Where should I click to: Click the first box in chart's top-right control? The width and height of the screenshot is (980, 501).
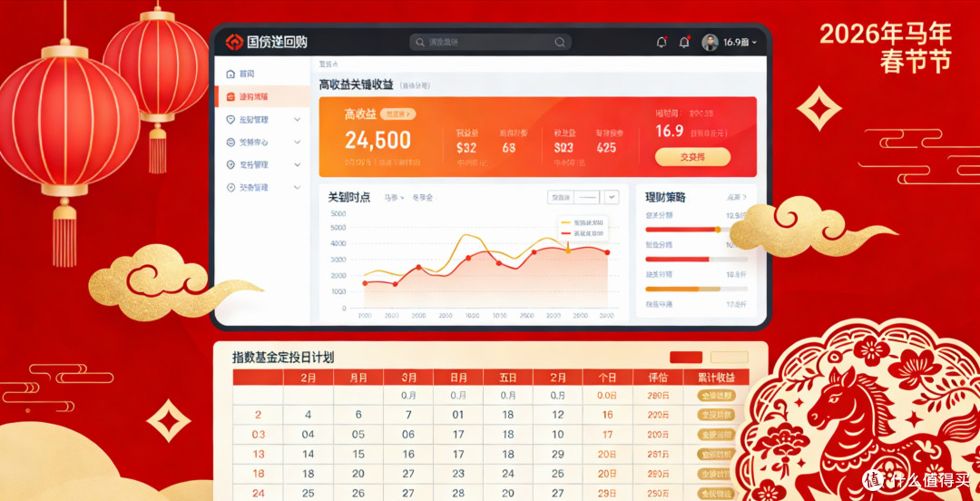point(560,197)
